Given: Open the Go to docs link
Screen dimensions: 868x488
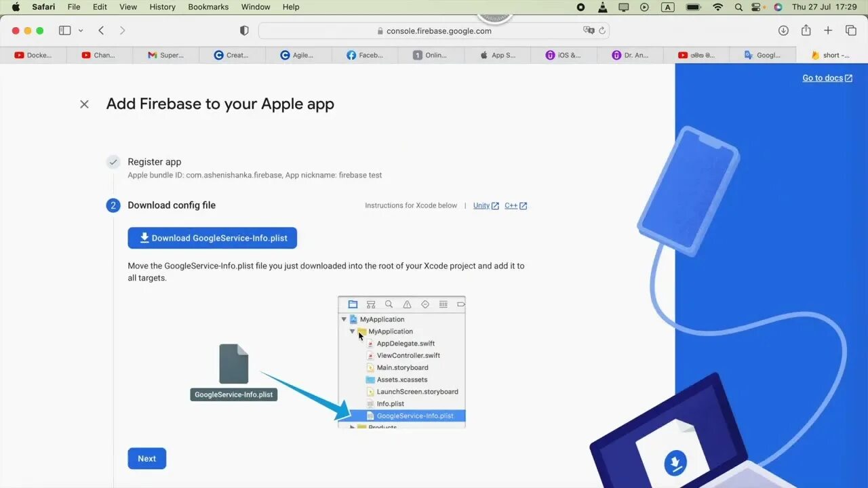Looking at the screenshot, I should pyautogui.click(x=827, y=78).
